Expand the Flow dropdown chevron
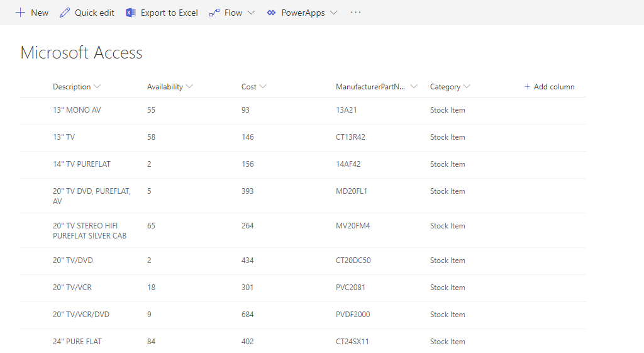 [x=251, y=13]
